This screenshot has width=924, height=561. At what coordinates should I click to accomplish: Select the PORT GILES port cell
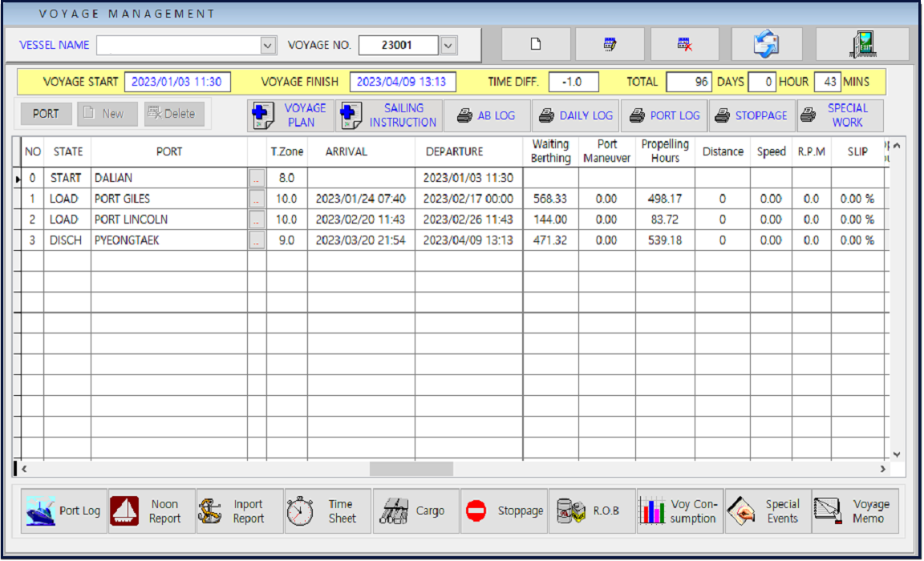click(x=169, y=199)
